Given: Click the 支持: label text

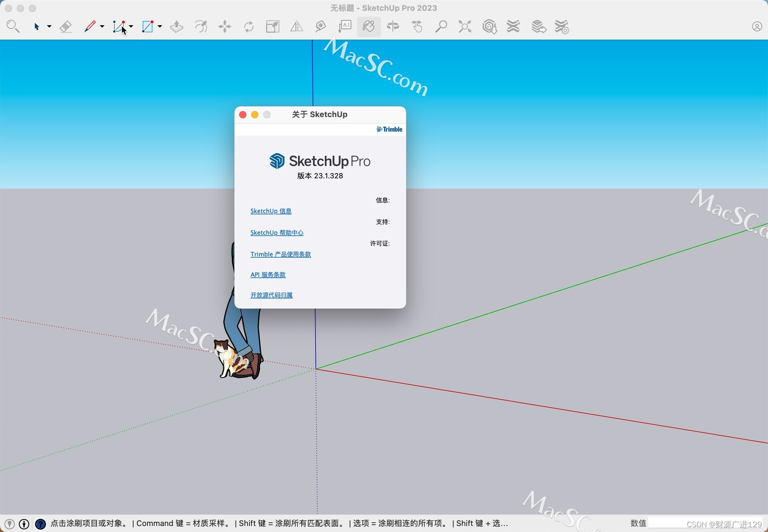Looking at the screenshot, I should coord(383,222).
